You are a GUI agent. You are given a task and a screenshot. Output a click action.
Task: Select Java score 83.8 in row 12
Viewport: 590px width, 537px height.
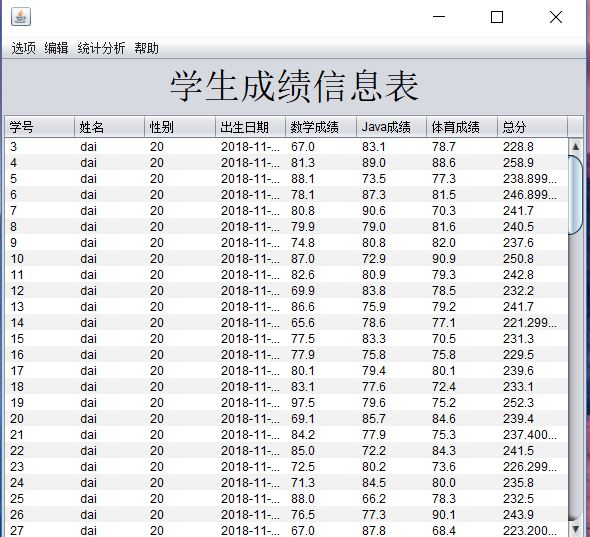coord(392,291)
